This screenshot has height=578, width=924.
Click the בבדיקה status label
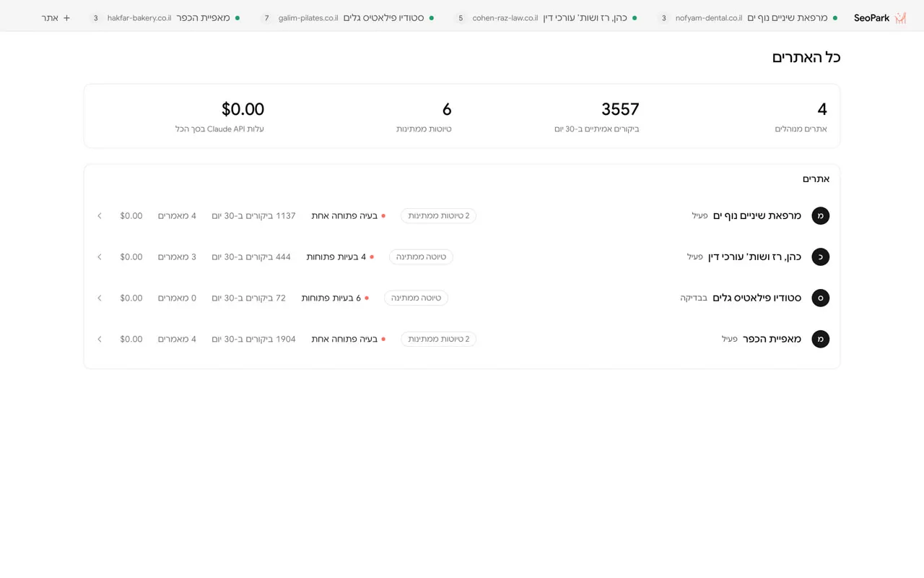tap(694, 298)
